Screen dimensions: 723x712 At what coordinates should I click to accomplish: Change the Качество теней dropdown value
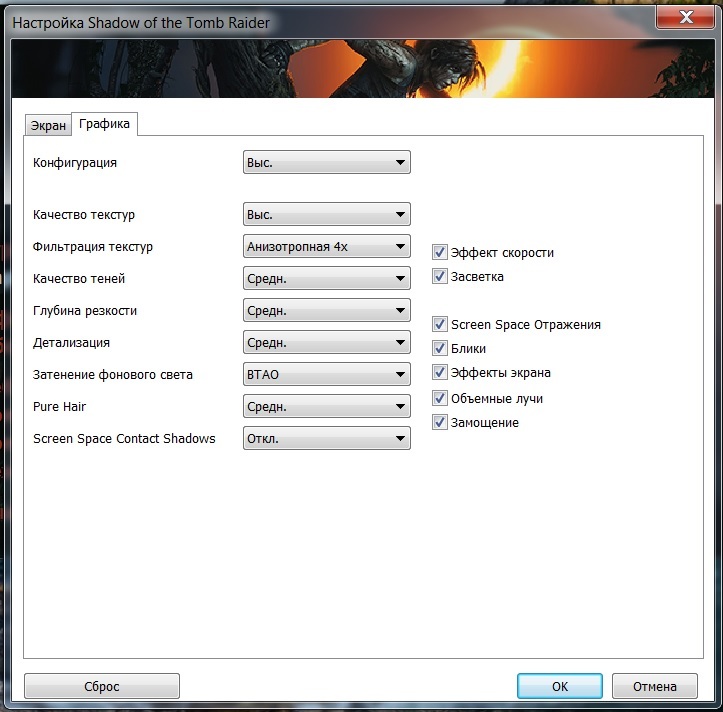pyautogui.click(x=326, y=279)
